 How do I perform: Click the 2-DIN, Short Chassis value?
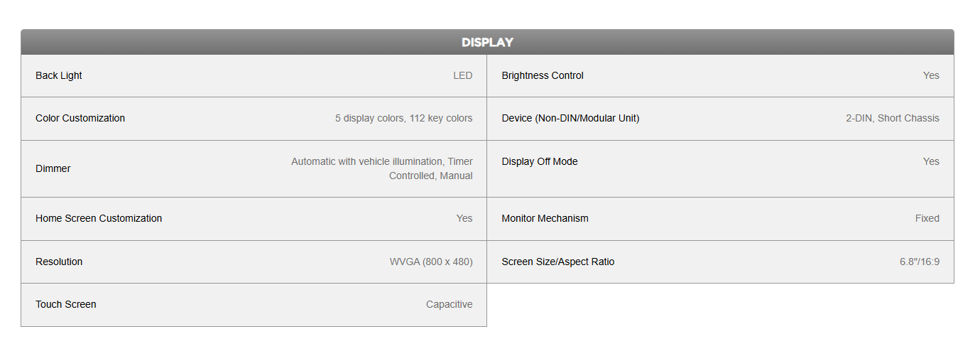893,118
